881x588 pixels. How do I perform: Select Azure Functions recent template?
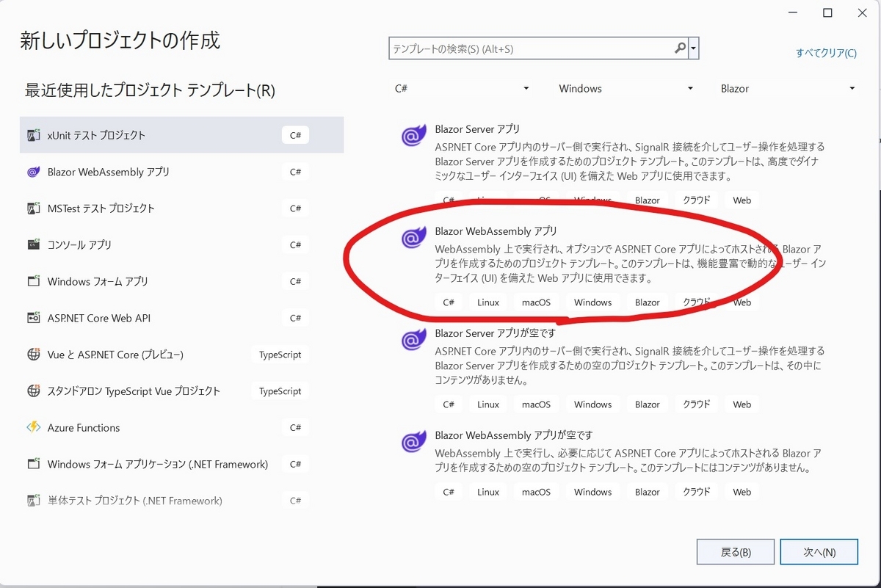181,427
